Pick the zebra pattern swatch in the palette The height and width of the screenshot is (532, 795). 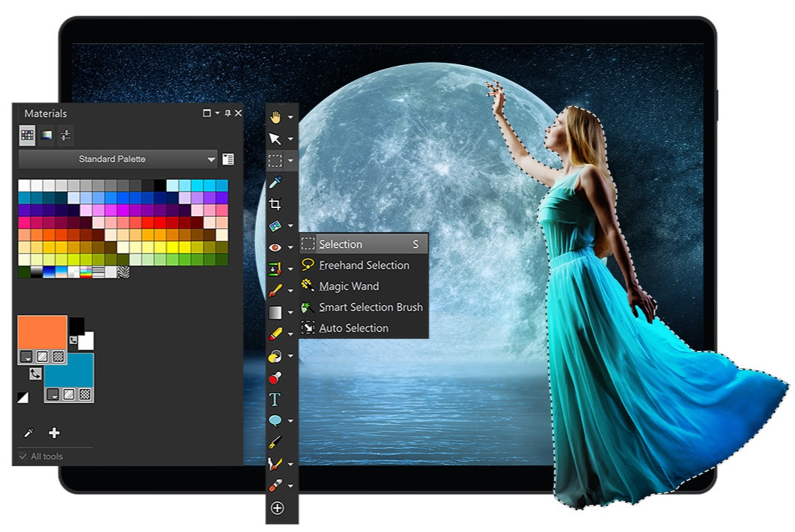coord(124,272)
